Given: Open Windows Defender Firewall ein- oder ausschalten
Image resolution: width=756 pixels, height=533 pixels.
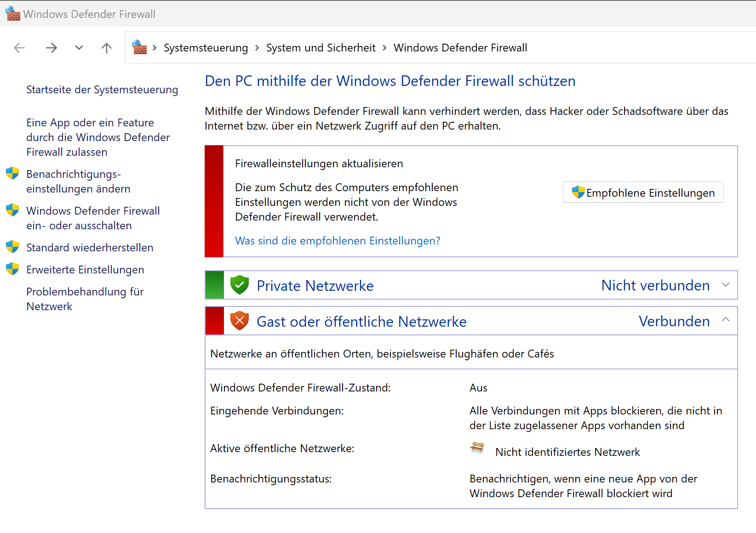Looking at the screenshot, I should point(93,218).
